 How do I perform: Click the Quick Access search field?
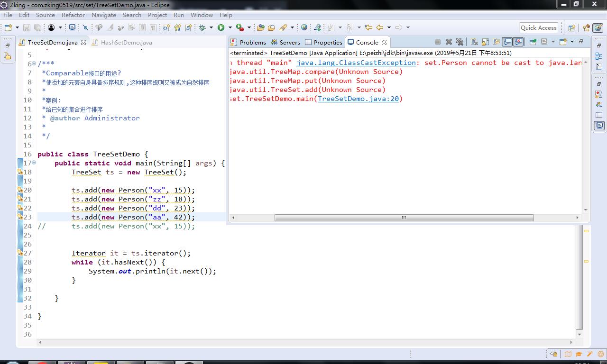(538, 27)
